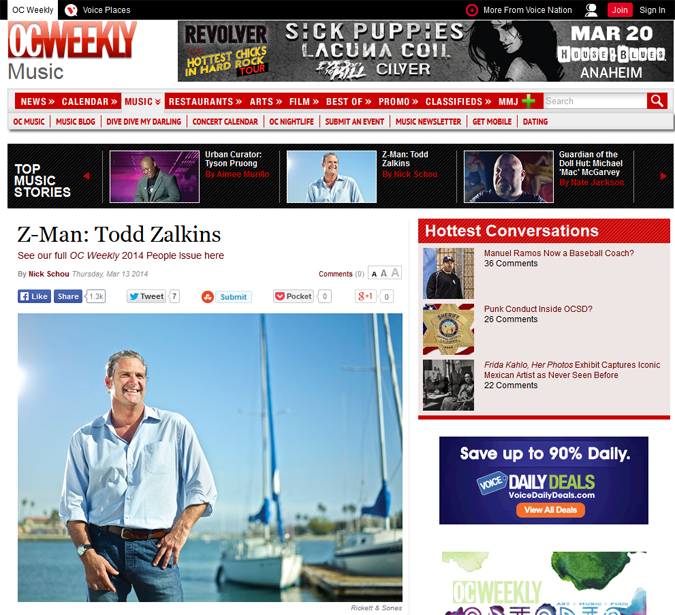Select the smallest font size A
This screenshot has width=675, height=615.
point(374,274)
